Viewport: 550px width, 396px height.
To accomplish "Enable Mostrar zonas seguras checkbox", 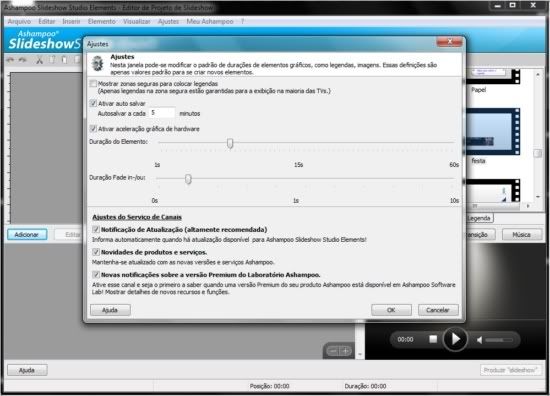I will 93,83.
